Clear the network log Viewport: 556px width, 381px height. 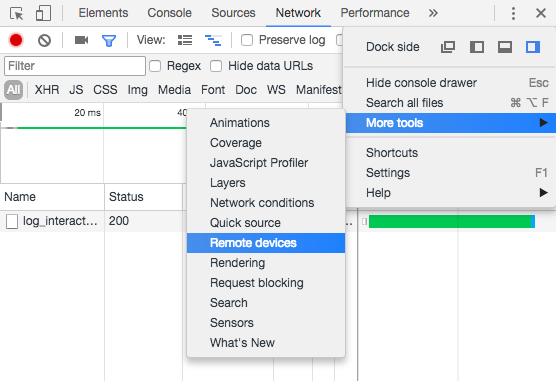44,40
